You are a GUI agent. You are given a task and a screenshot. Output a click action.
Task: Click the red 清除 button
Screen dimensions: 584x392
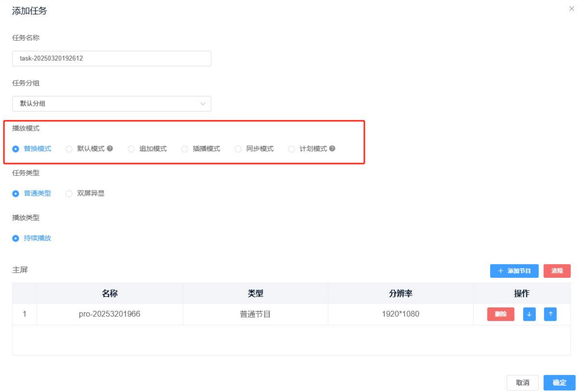click(x=556, y=271)
